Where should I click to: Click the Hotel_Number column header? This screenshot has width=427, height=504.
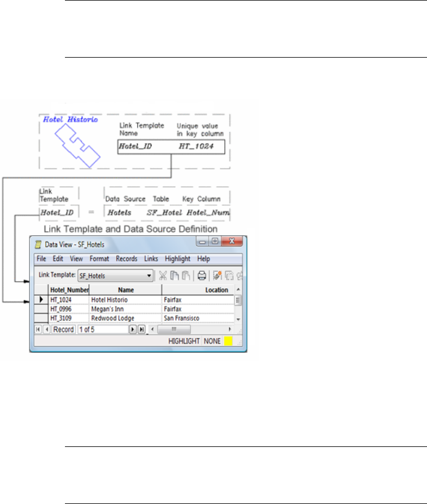point(69,290)
